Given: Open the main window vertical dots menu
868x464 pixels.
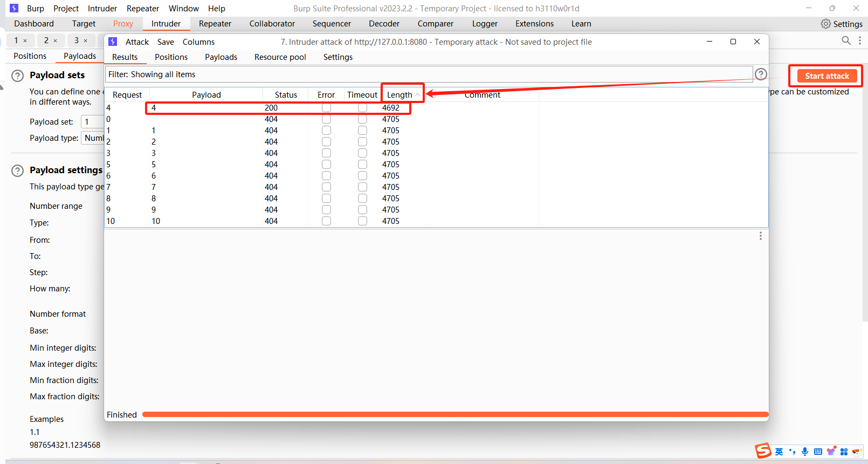Looking at the screenshot, I should click(x=860, y=40).
